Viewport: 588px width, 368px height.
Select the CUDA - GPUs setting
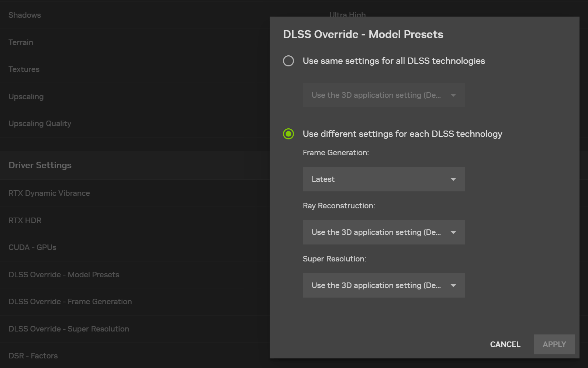32,247
